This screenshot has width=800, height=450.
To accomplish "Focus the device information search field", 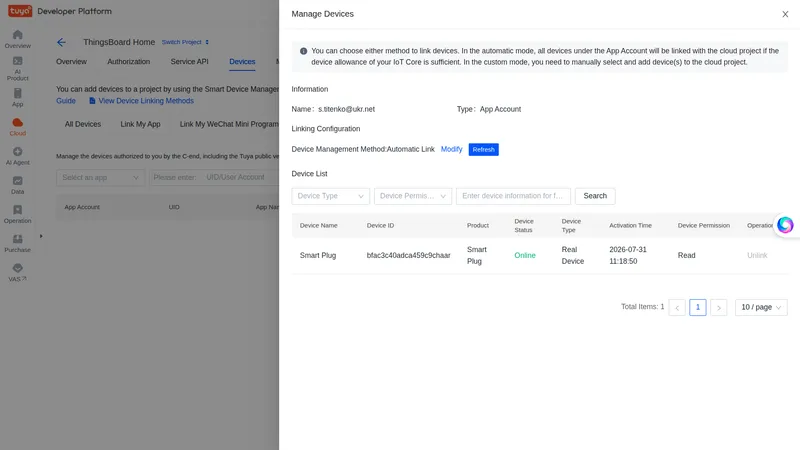I will (513, 196).
